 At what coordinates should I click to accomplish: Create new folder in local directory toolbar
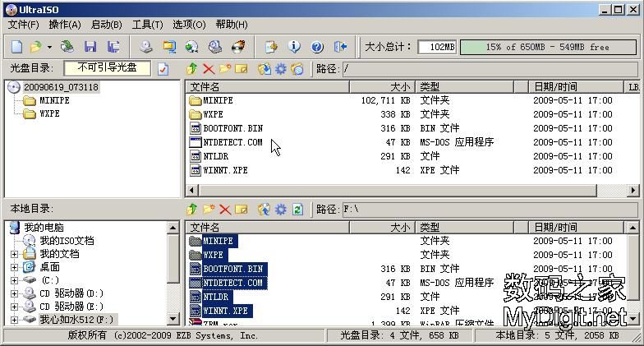pyautogui.click(x=209, y=209)
